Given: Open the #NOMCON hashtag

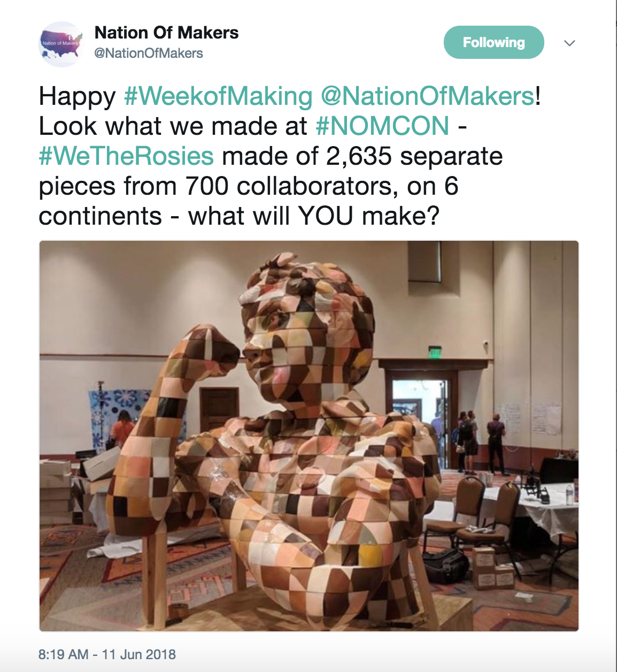Looking at the screenshot, I should coord(382,126).
